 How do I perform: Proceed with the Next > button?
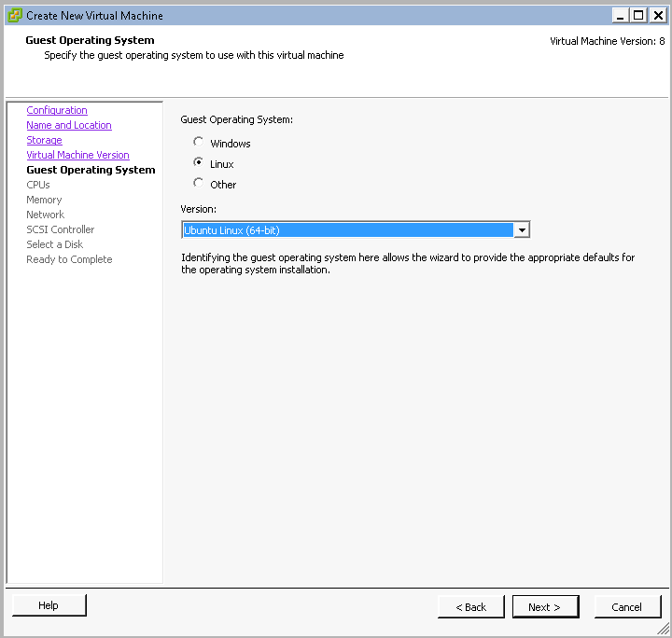coord(546,607)
